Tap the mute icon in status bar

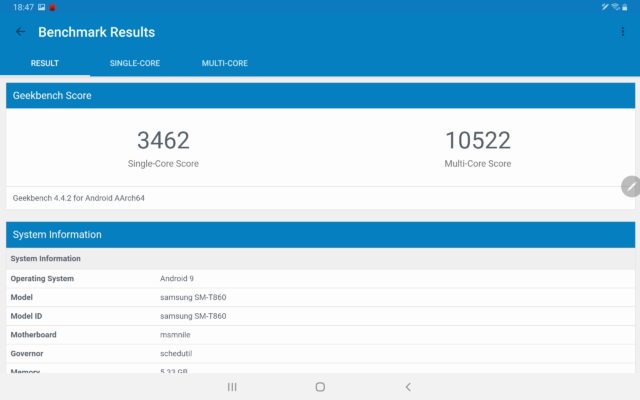605,7
